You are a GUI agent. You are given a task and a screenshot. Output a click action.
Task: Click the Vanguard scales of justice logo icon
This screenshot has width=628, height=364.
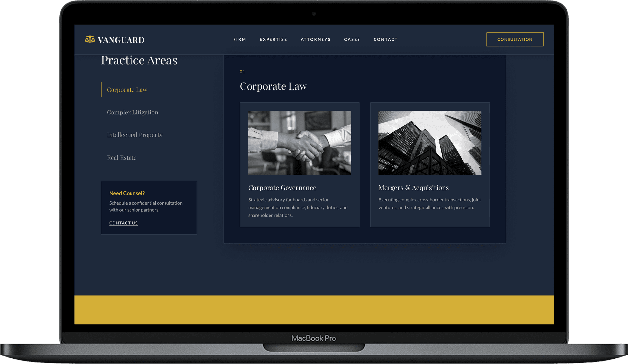click(90, 40)
